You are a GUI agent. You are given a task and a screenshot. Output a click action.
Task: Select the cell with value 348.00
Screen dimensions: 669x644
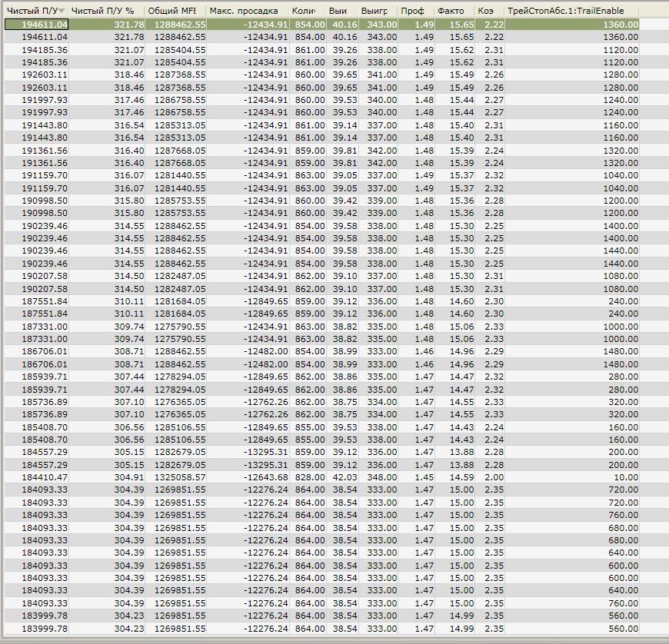(x=378, y=477)
